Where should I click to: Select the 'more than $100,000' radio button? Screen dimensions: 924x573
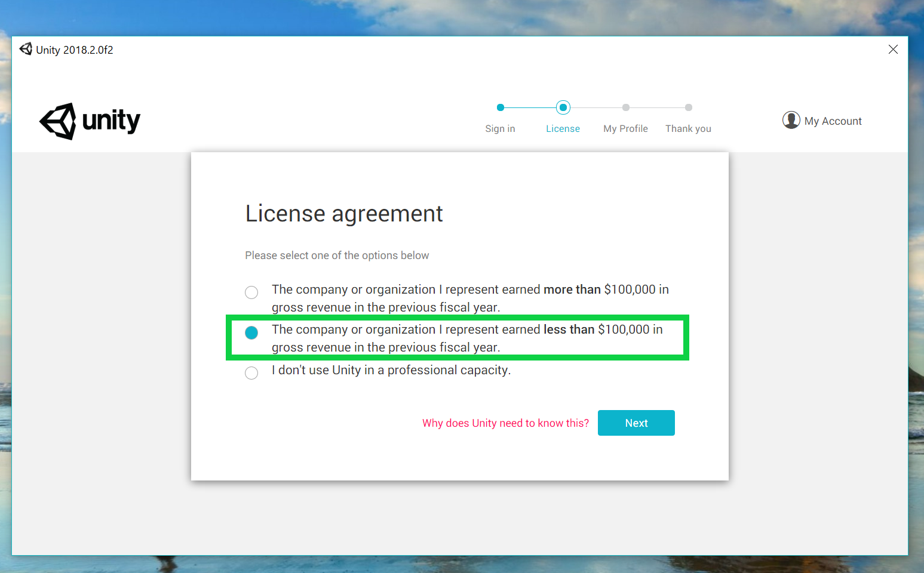pos(251,292)
